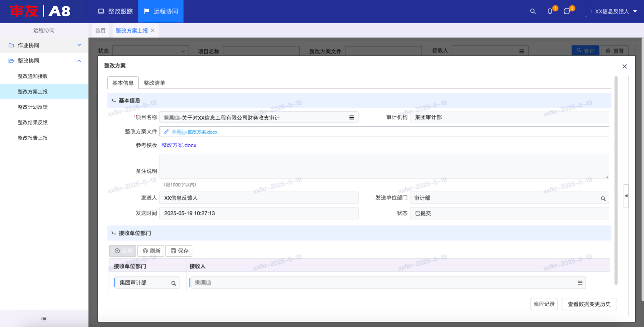The image size is (644, 327).
Task: Click the side panel arrow handle
Action: pyautogui.click(x=626, y=196)
